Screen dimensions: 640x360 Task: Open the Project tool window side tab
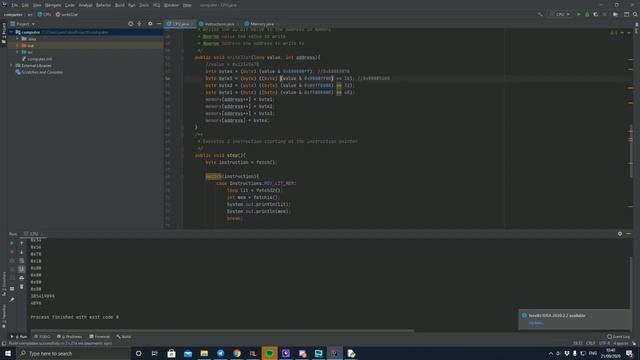[4, 32]
